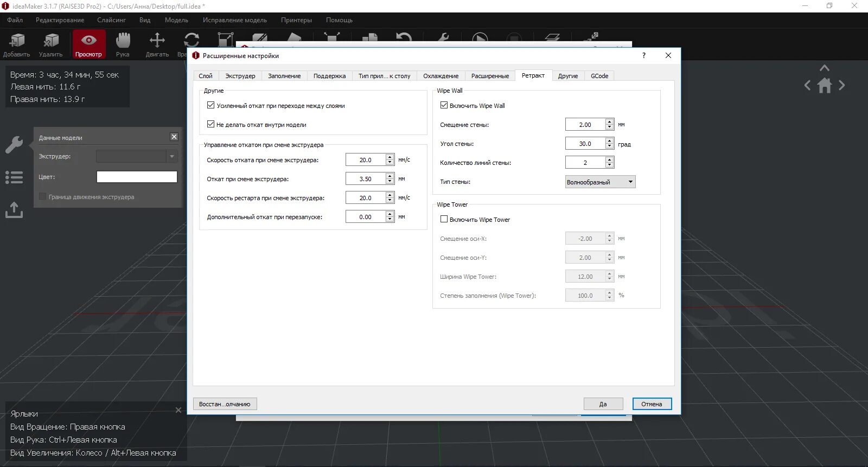
Task: Close the Ярлыки shortcuts panel
Action: point(178,410)
